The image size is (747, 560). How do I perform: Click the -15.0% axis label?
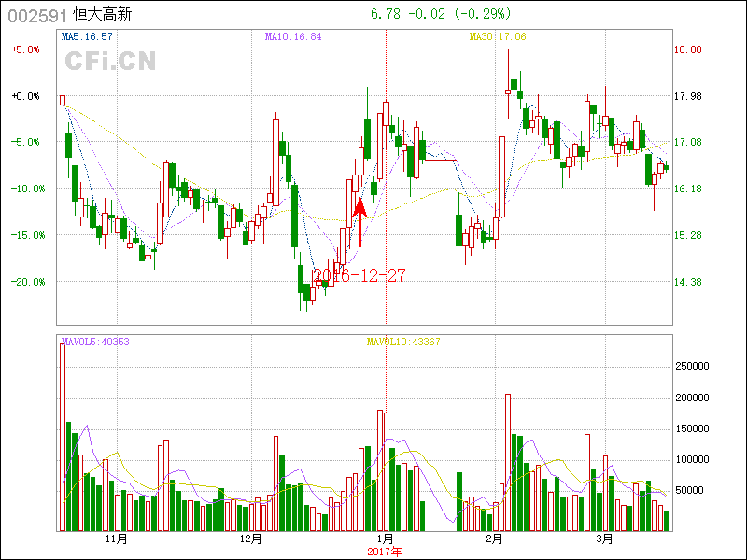point(28,235)
